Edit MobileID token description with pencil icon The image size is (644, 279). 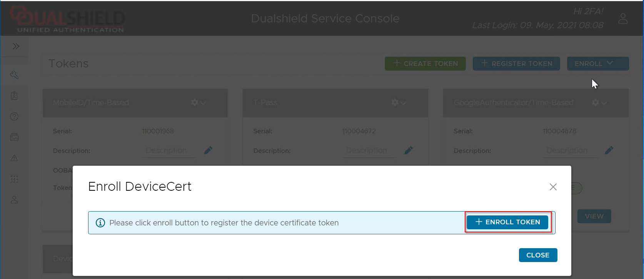[208, 150]
